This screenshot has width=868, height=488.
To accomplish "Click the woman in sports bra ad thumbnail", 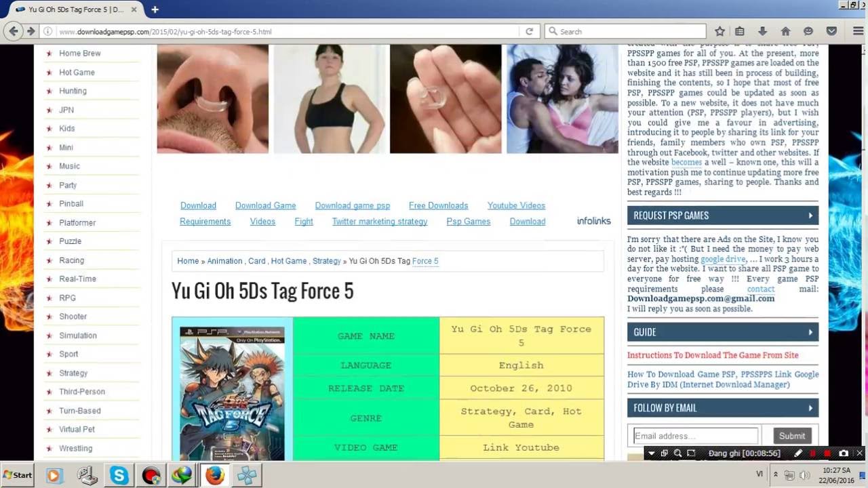I will click(330, 99).
